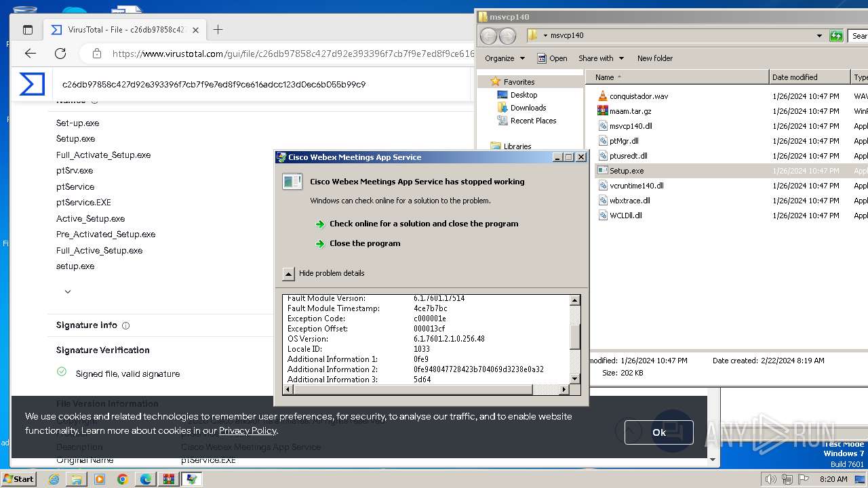The width and height of the screenshot is (868, 488).
Task: Open a new browser tab
Action: [218, 29]
